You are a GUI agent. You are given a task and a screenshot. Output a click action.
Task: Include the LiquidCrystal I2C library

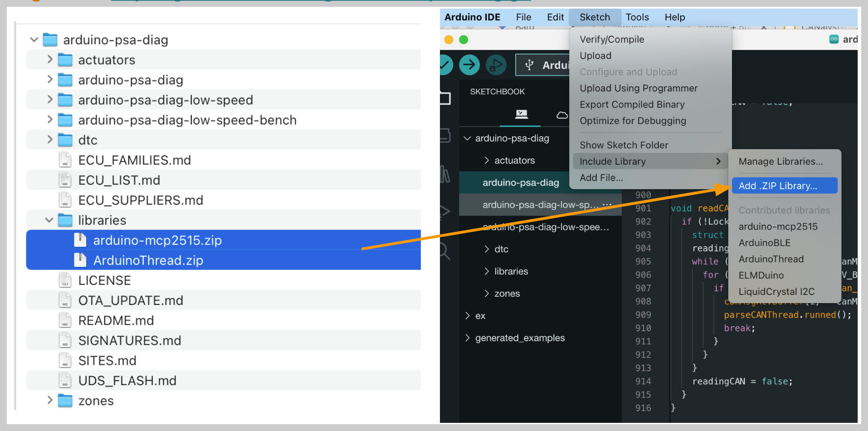tap(785, 292)
